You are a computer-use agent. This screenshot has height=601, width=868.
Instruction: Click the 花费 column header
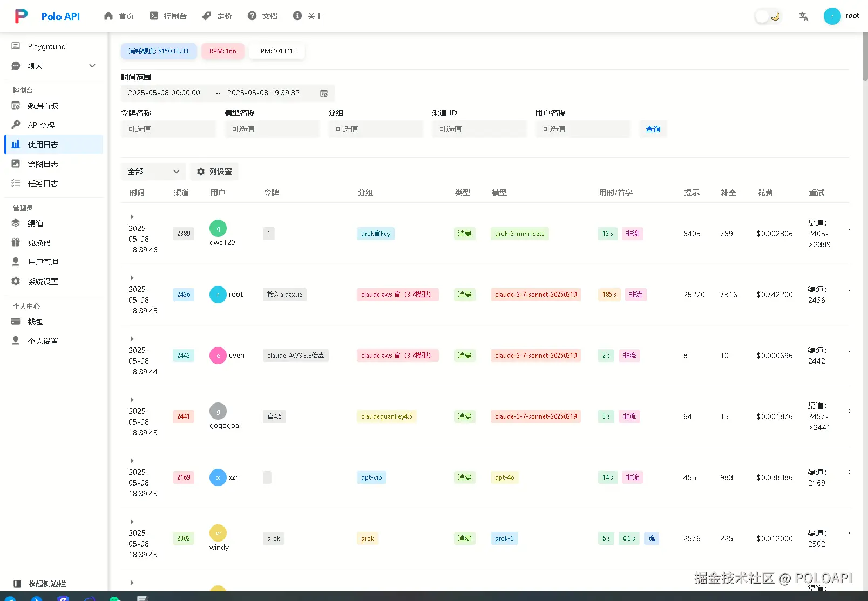[x=765, y=193]
